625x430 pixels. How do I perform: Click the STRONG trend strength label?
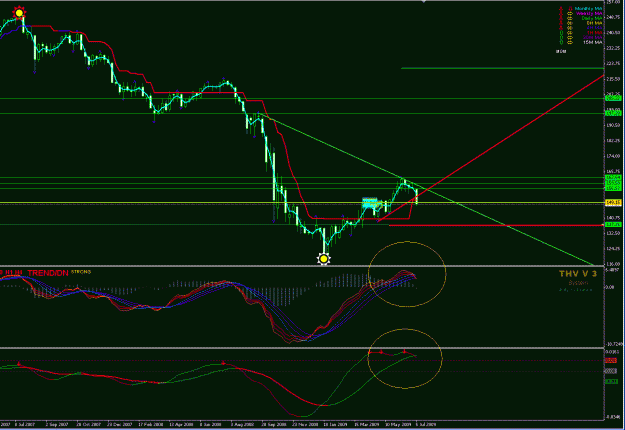[81, 272]
